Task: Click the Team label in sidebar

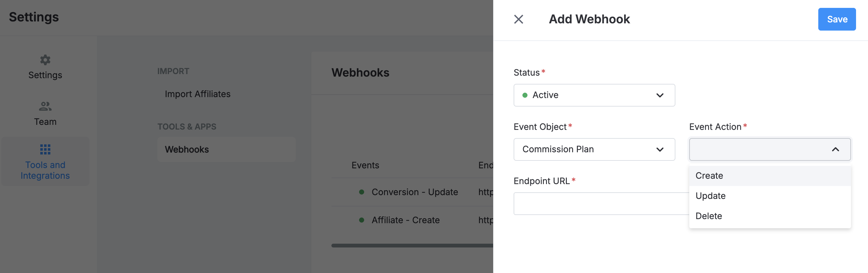Action: [45, 122]
